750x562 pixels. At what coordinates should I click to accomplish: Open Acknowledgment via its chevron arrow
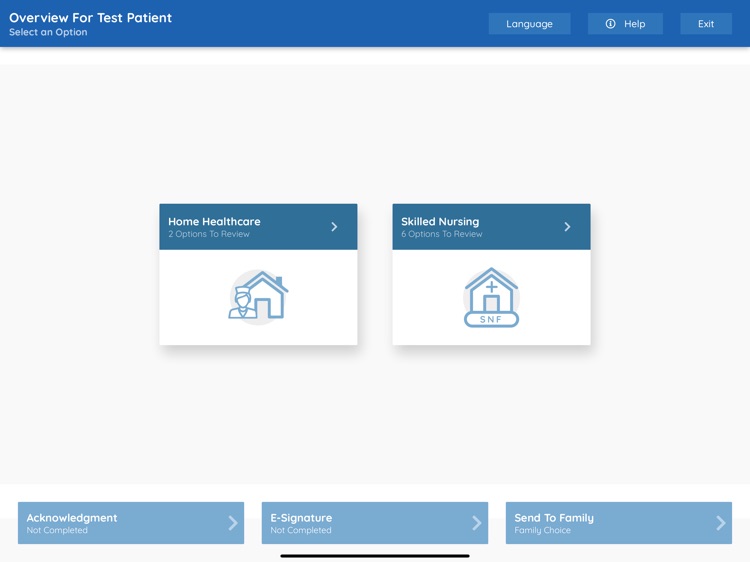pos(232,523)
